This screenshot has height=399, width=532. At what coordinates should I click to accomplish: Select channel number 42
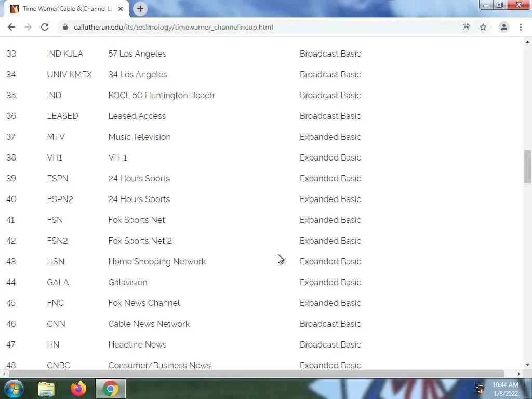click(11, 241)
